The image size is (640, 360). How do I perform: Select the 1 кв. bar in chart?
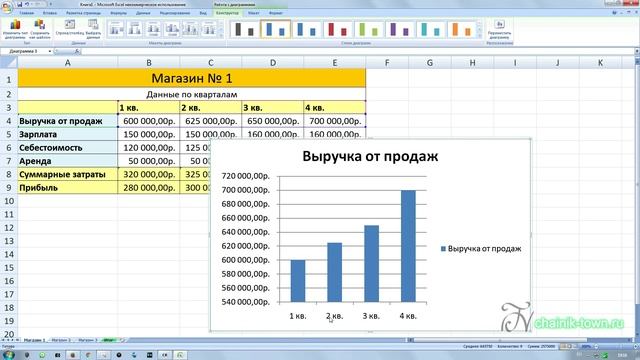tap(298, 281)
